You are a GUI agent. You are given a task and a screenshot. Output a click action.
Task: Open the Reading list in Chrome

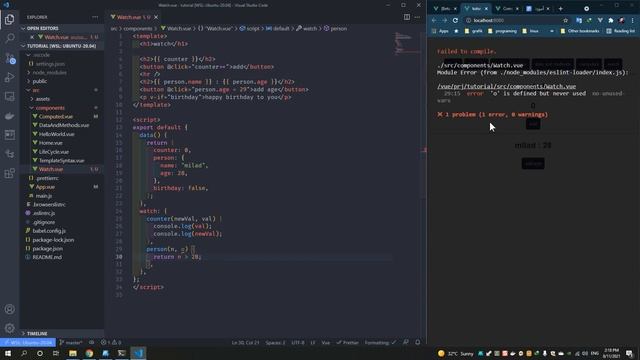click(x=620, y=31)
